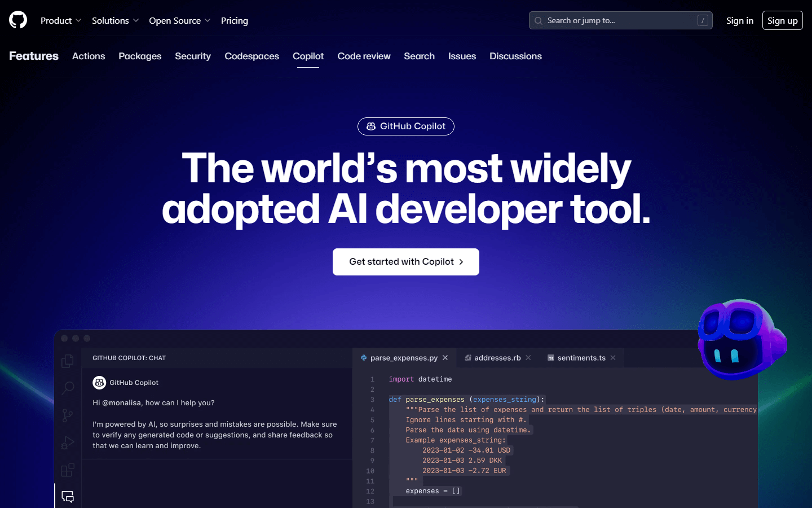Click the GitHub Octocat logo
812x508 pixels.
18,20
